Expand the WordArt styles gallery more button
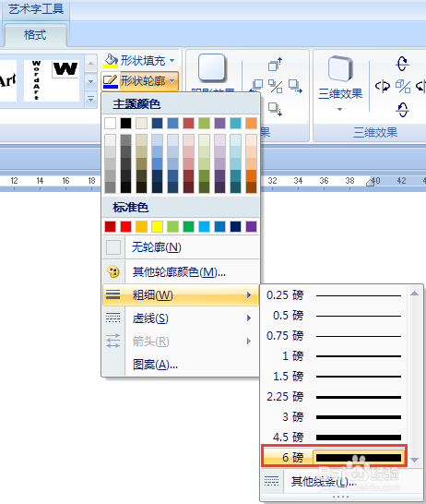The width and height of the screenshot is (426, 504). (x=91, y=100)
